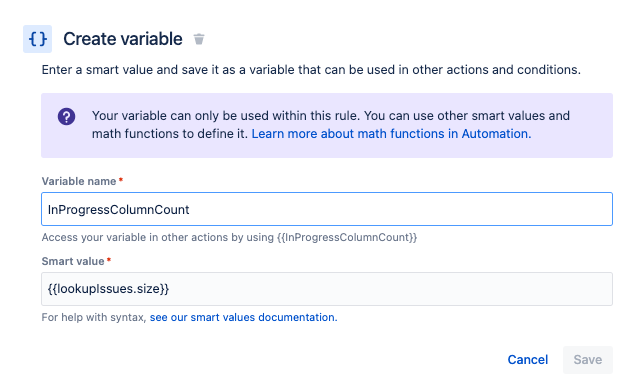
Task: Click the 'Enter a smart value' description
Action: coord(311,70)
